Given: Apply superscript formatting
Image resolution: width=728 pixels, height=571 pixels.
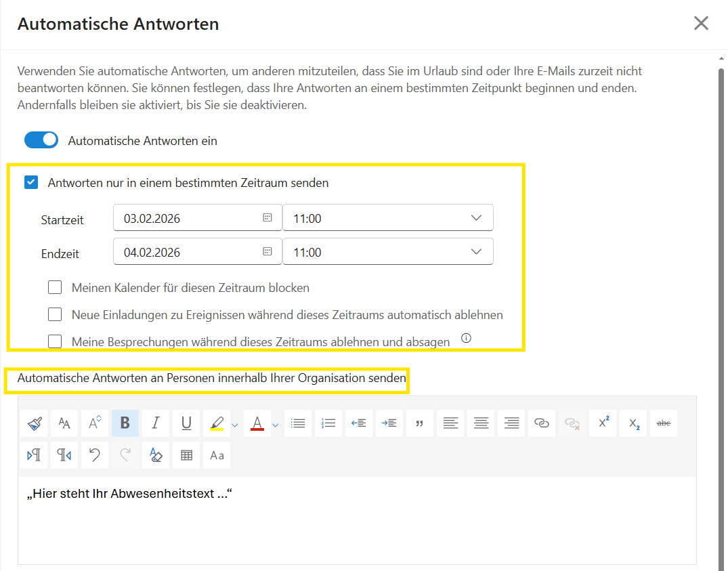Looking at the screenshot, I should (603, 423).
